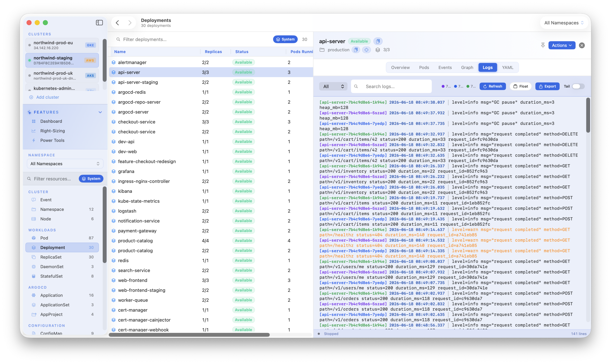Toggle the Tail switch on
This screenshot has height=364, width=611.
[578, 86]
